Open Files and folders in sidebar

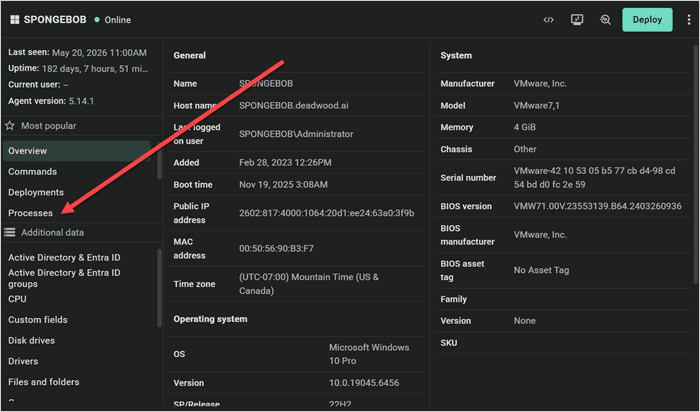coord(44,382)
